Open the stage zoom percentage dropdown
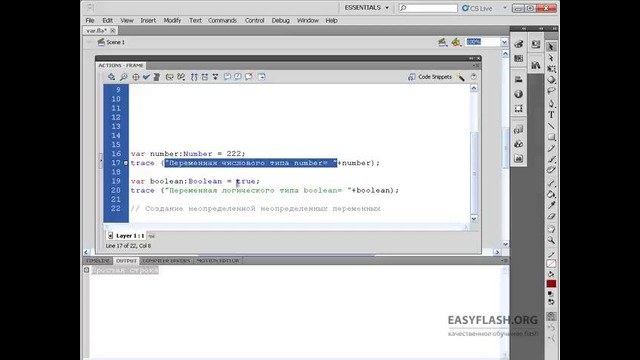 [x=504, y=42]
